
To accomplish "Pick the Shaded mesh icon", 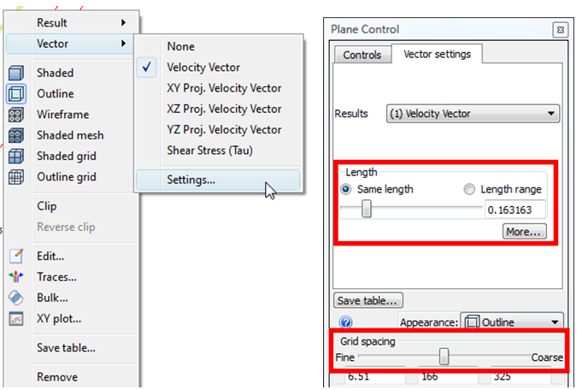I will (15, 135).
